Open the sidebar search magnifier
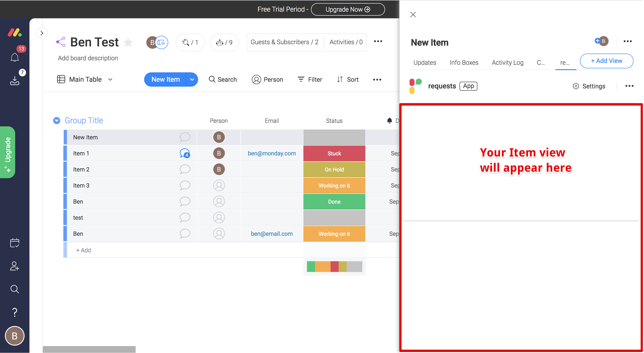 click(14, 289)
